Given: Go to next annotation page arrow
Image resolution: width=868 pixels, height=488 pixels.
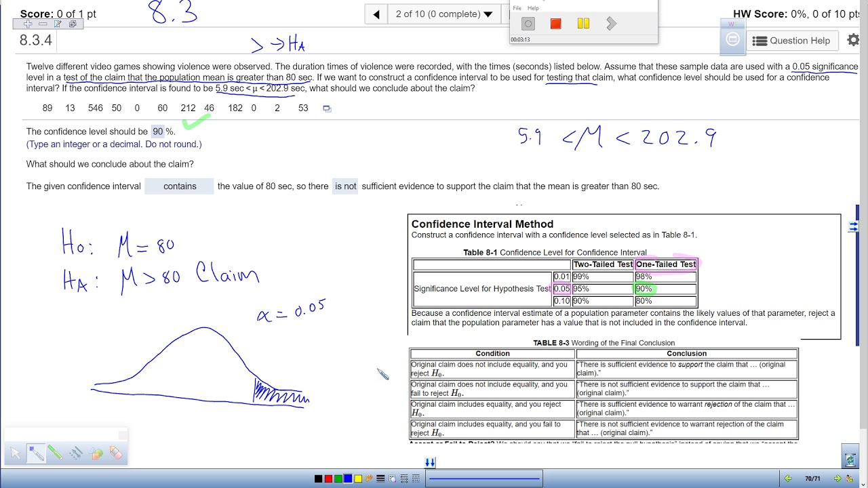Looking at the screenshot, I should 837,479.
